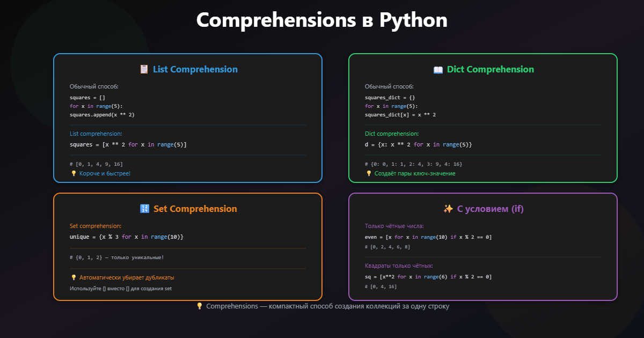Click the book icon beside Dict Comprehension
644x338 pixels.
(438, 69)
